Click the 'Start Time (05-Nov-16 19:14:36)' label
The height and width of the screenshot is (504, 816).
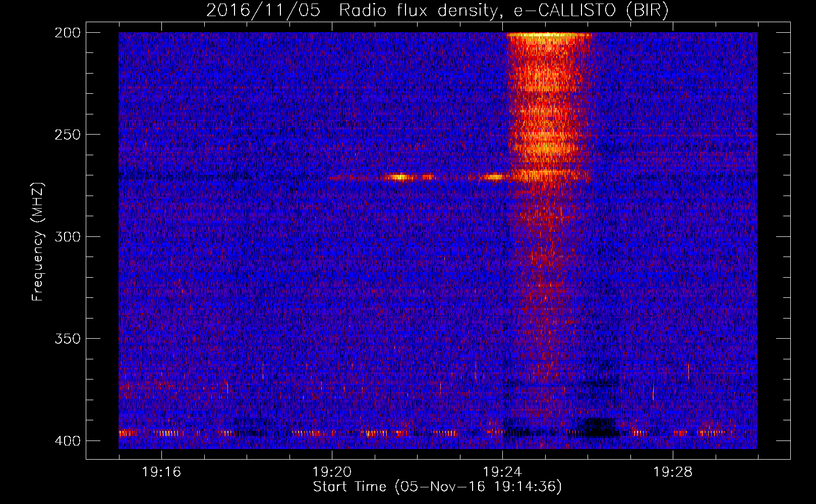437,487
